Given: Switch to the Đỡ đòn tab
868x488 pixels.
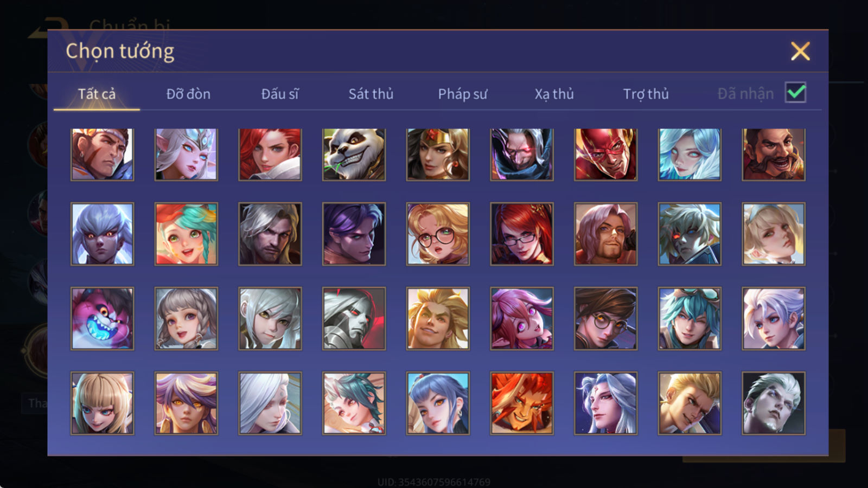Looking at the screenshot, I should point(188,94).
